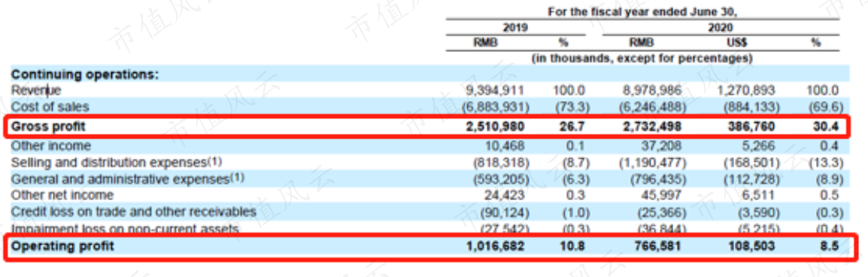The height and width of the screenshot is (277, 868).
Task: Select the Cost of sales label
Action: pyautogui.click(x=50, y=106)
